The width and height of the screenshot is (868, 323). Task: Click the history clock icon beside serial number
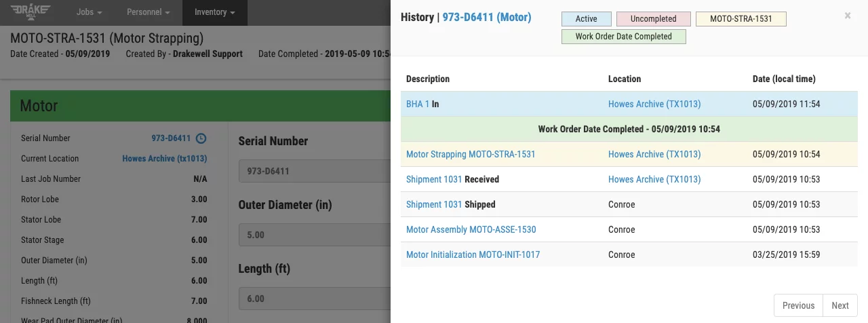[201, 138]
